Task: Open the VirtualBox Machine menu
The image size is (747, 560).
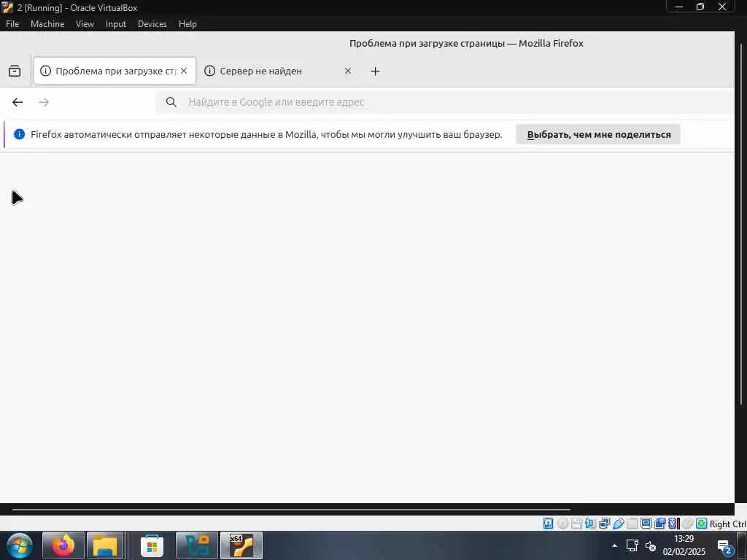Action: coord(47,24)
